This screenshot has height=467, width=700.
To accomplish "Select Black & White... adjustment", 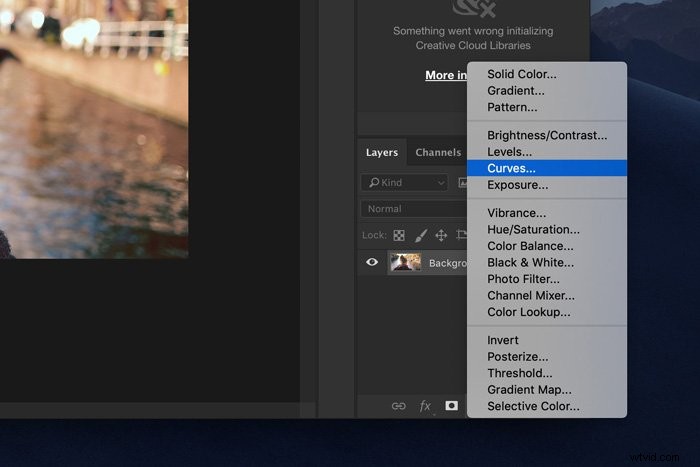I will pyautogui.click(x=546, y=263).
